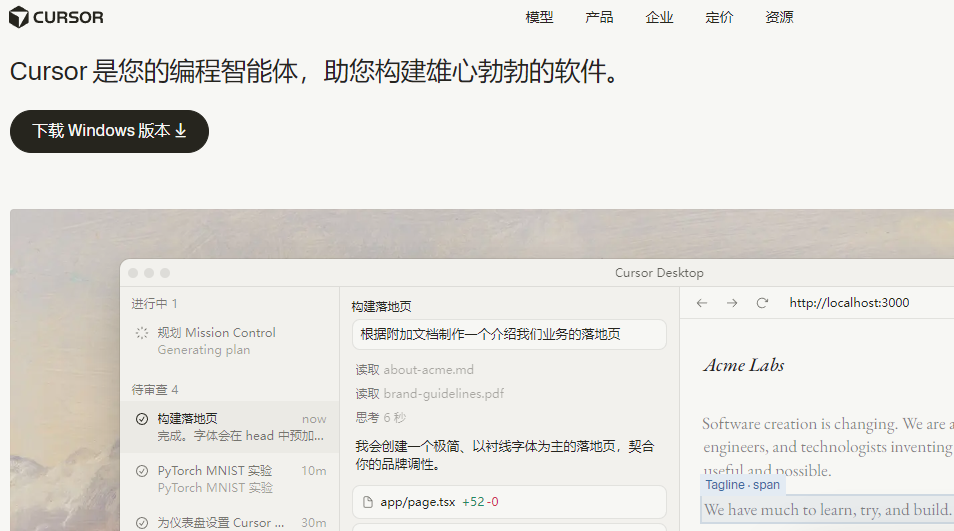954x531 pixels.
Task: Click the Acme Labs heading in preview
Action: (743, 365)
